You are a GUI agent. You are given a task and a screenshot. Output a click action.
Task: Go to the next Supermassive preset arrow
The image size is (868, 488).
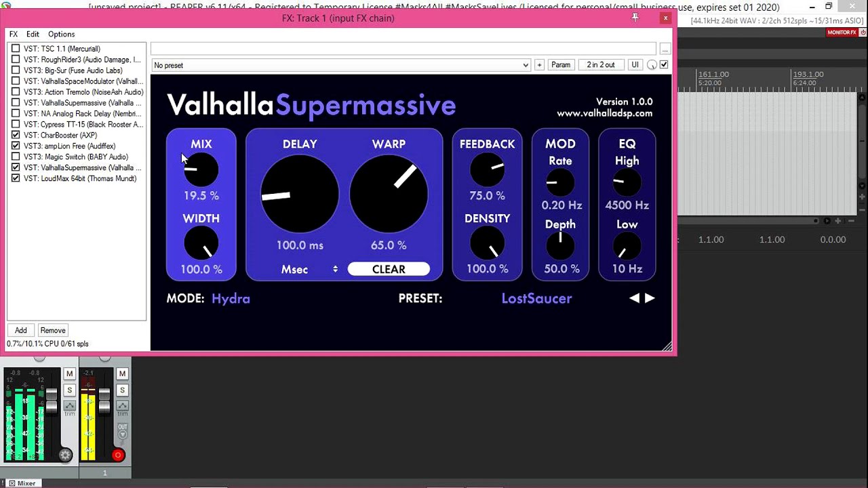click(x=650, y=298)
